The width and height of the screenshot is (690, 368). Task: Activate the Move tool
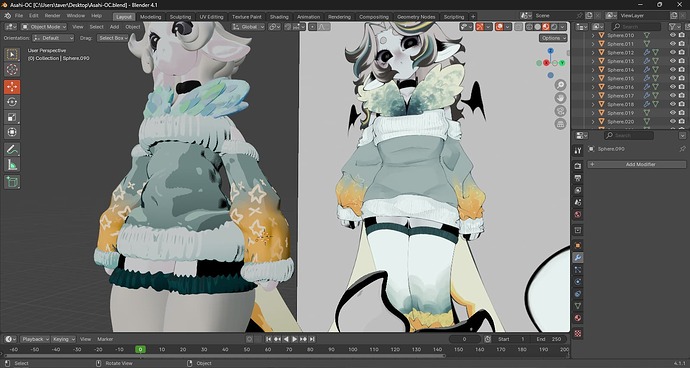(x=12, y=87)
